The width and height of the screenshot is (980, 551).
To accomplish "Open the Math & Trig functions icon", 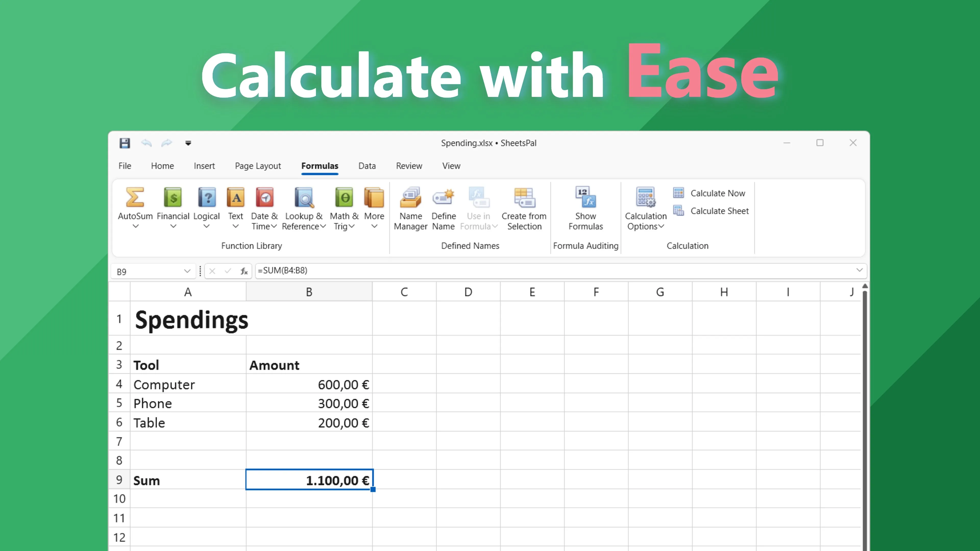I will [x=344, y=197].
